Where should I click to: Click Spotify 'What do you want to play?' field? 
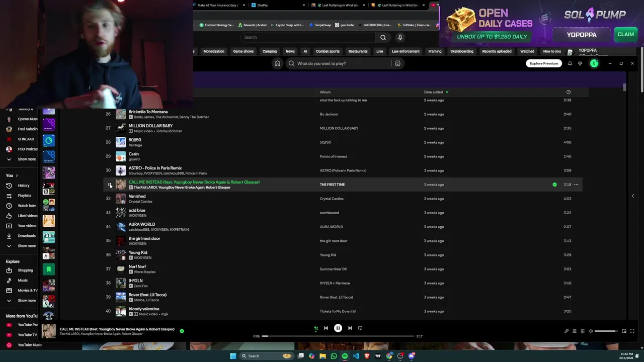(340, 63)
